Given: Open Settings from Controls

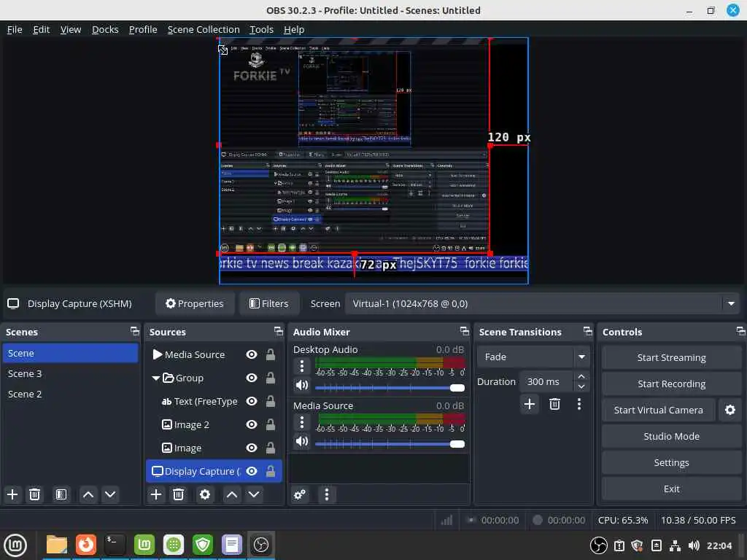Looking at the screenshot, I should point(671,462).
